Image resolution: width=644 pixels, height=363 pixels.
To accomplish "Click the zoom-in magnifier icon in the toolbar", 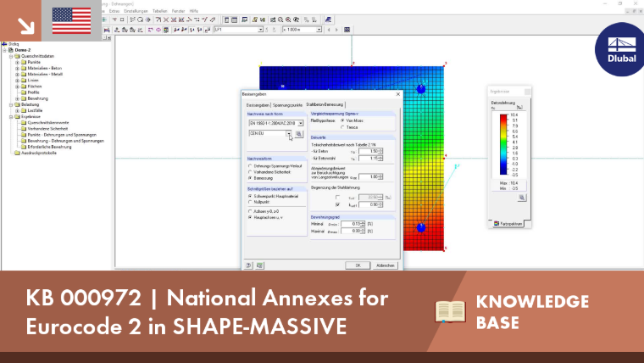I will click(x=288, y=20).
